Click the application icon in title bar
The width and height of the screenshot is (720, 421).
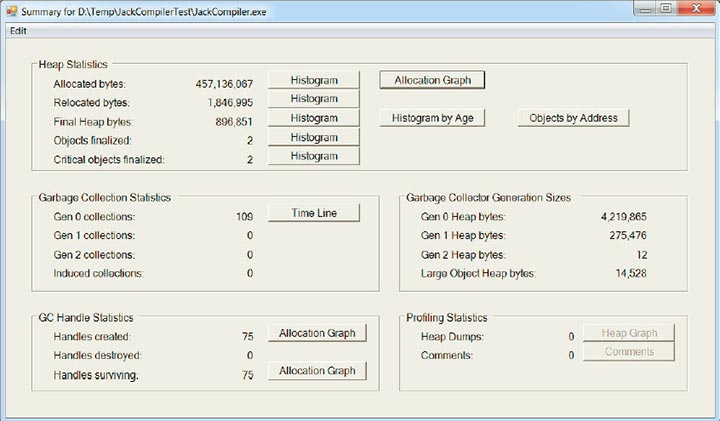point(11,11)
